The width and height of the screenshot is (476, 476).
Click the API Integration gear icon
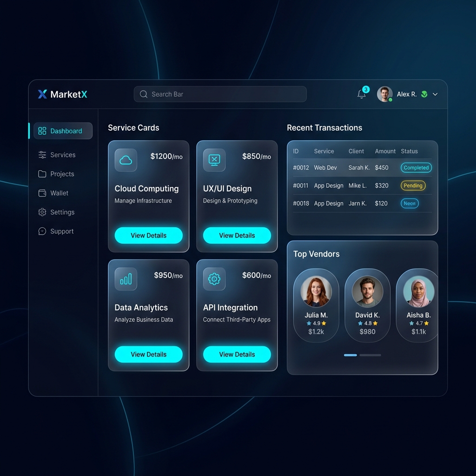click(x=214, y=279)
